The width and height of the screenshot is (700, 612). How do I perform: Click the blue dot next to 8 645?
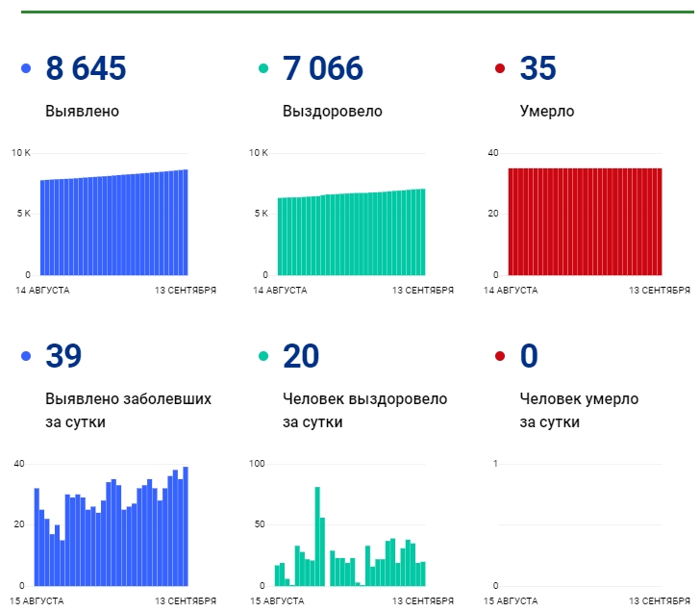click(x=26, y=68)
